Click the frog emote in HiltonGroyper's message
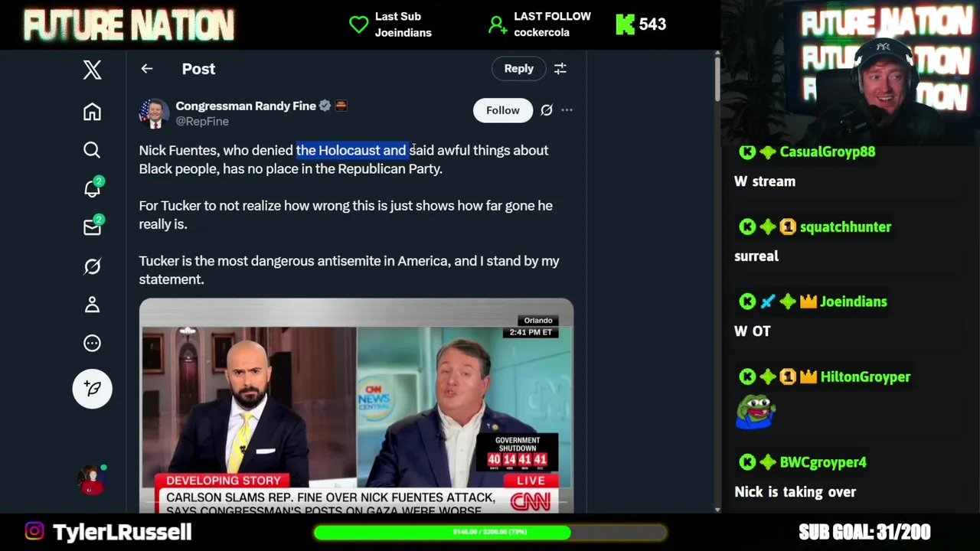Image resolution: width=980 pixels, height=551 pixels. 756,412
